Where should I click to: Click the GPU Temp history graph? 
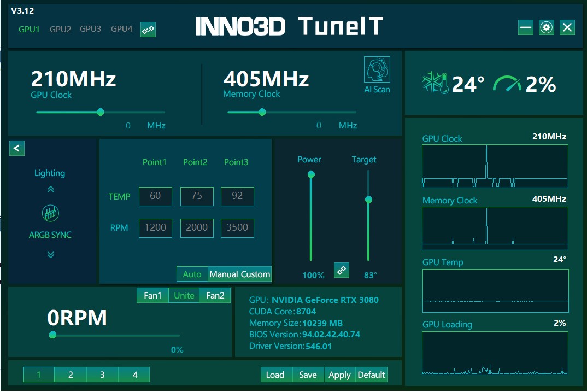click(x=495, y=290)
